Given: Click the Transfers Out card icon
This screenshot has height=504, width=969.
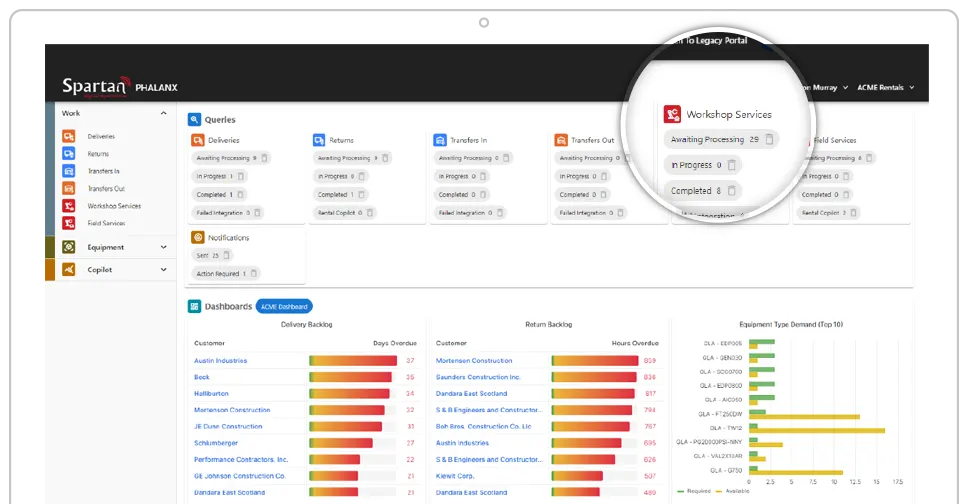Looking at the screenshot, I should 561,140.
